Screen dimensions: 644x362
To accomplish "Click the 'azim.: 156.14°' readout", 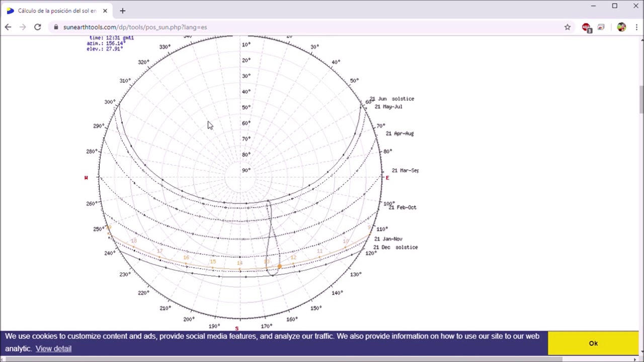I will (x=105, y=43).
